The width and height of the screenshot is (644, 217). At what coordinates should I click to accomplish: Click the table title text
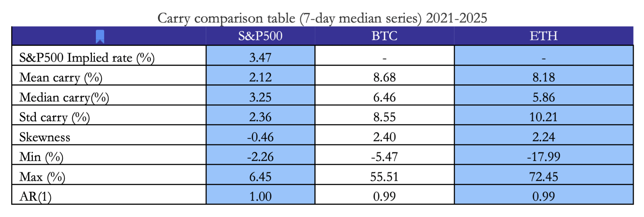coord(322,18)
